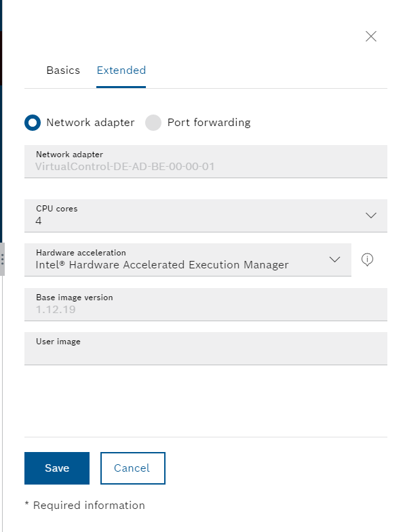Select the Network adapter radio button
The height and width of the screenshot is (532, 405).
(x=33, y=123)
